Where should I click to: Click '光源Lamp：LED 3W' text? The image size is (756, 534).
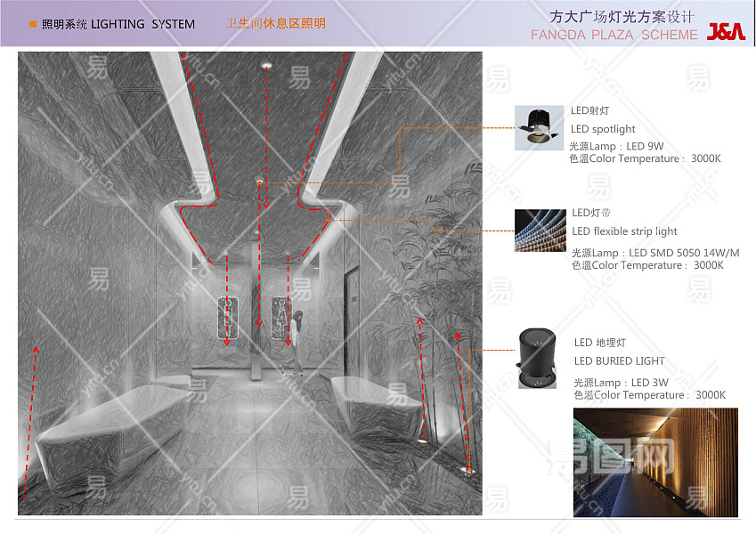pyautogui.click(x=621, y=383)
